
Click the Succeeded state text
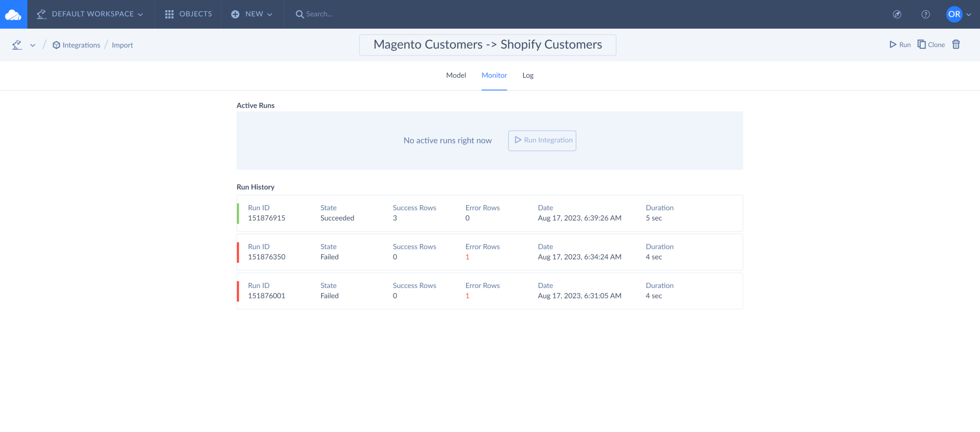[x=337, y=218]
